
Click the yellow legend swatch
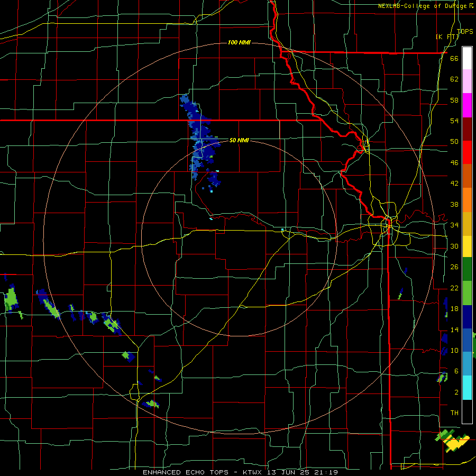[467, 246]
